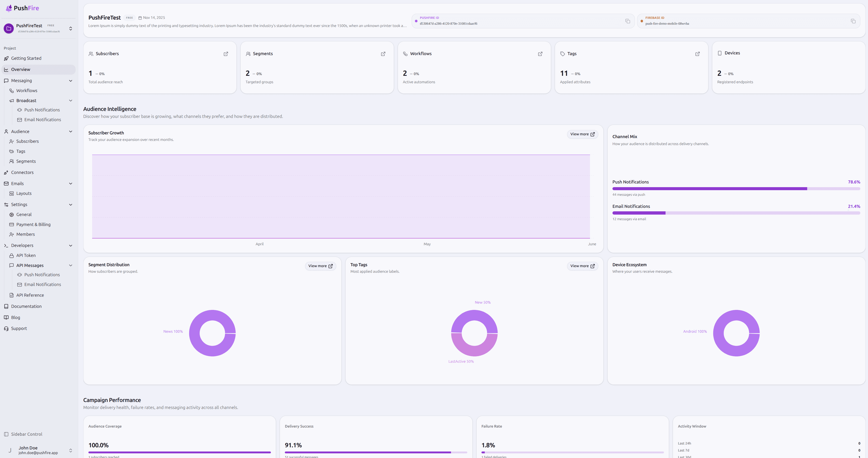Click the Overview chart icon in sidebar
The height and width of the screenshot is (458, 868).
6,70
